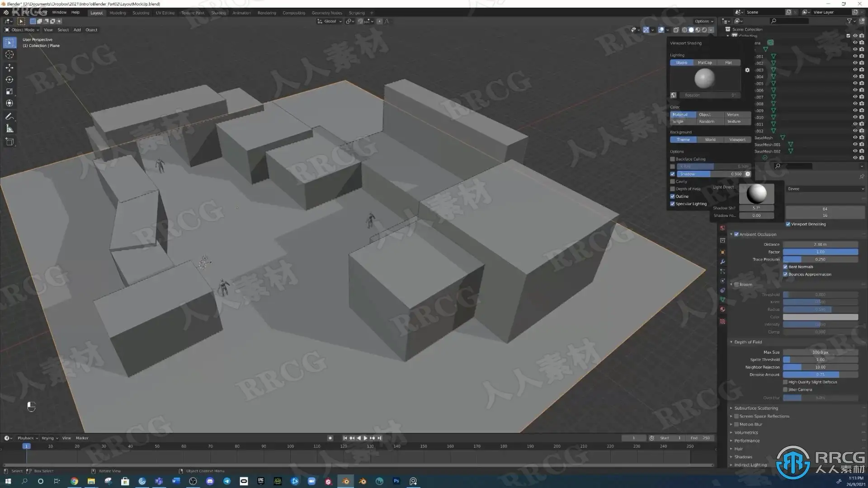868x488 pixels.
Task: Open Blender from the Windows taskbar
Action: click(x=346, y=481)
